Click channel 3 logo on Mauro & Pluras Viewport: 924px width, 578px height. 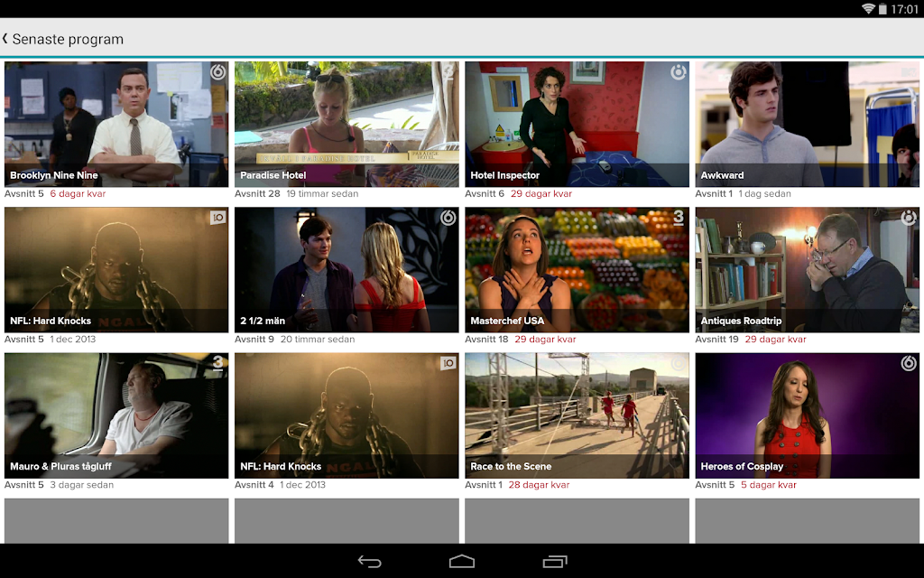click(218, 363)
